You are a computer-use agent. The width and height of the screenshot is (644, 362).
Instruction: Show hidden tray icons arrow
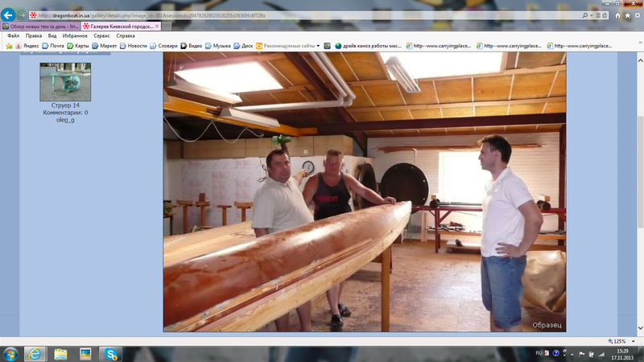click(572, 354)
